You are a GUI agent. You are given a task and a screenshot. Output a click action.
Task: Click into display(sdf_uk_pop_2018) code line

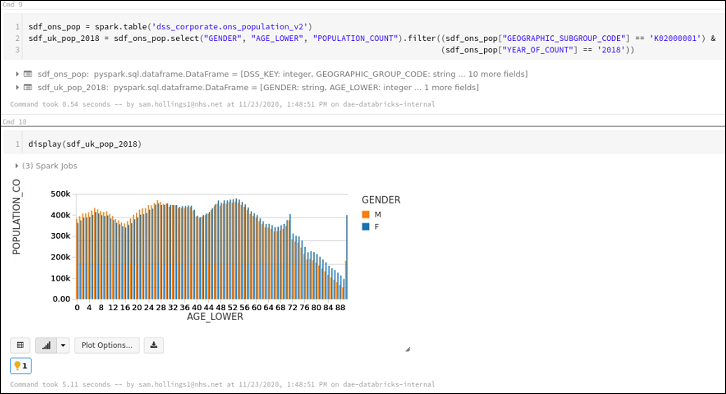(85, 144)
